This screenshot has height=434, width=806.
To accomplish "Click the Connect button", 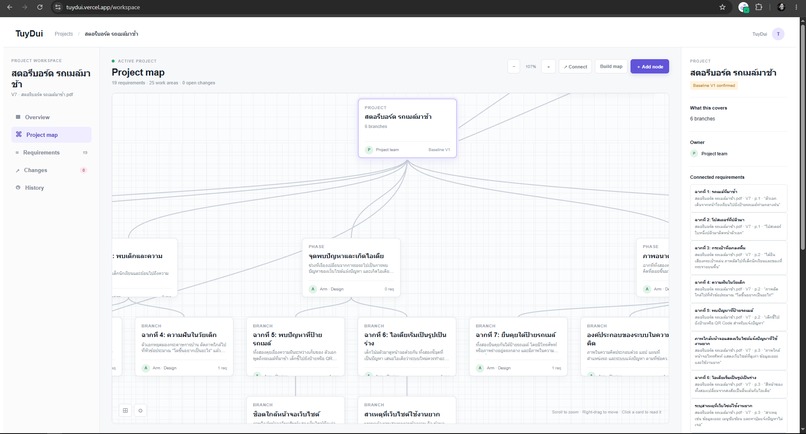I will coord(575,66).
